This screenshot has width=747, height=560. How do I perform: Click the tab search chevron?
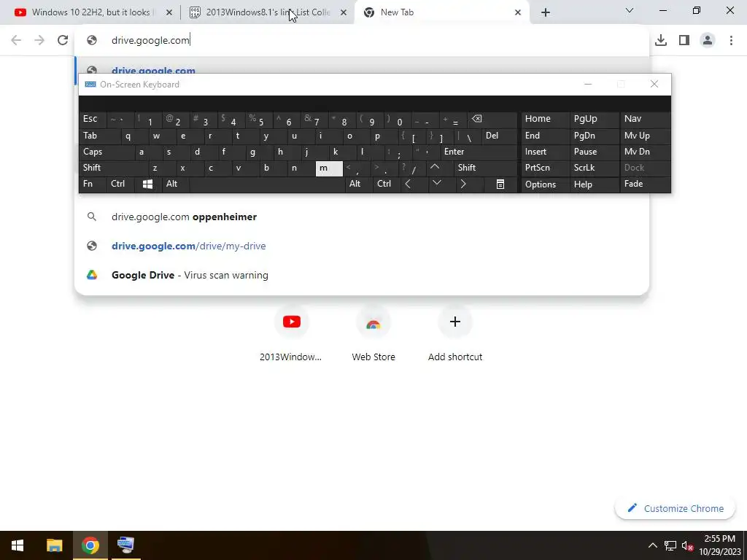click(x=630, y=10)
